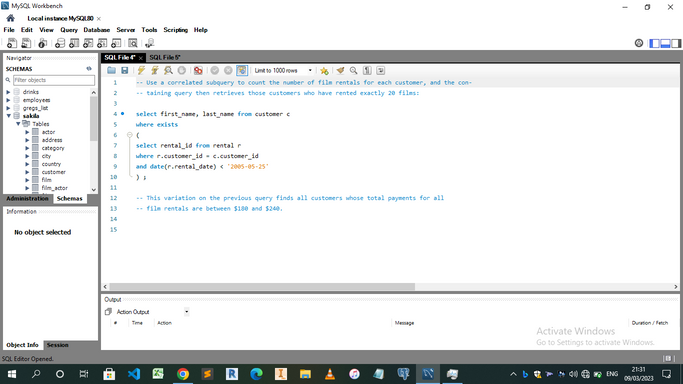The height and width of the screenshot is (384, 683).
Task: Collapse the Tables node under sakila
Action: [18, 124]
